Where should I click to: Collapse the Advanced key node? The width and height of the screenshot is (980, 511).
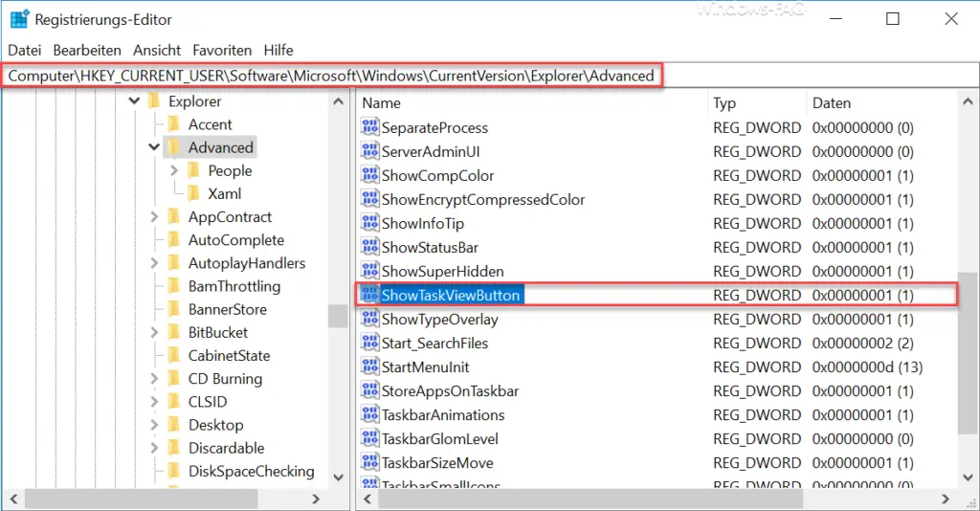[x=154, y=147]
